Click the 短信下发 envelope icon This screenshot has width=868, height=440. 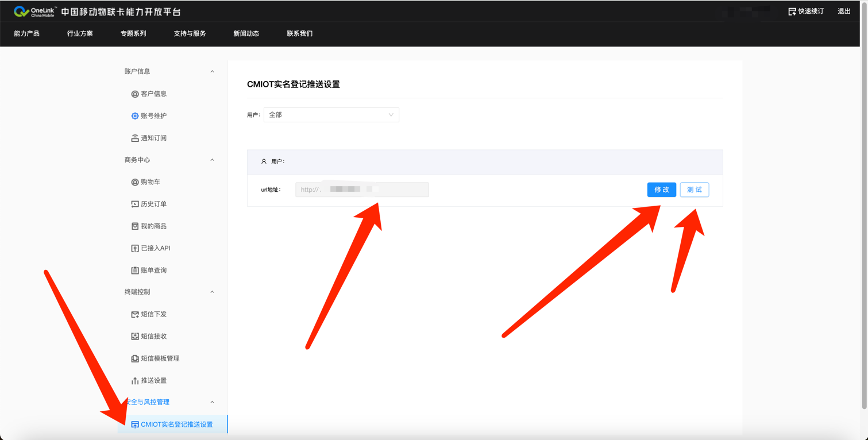coord(135,314)
